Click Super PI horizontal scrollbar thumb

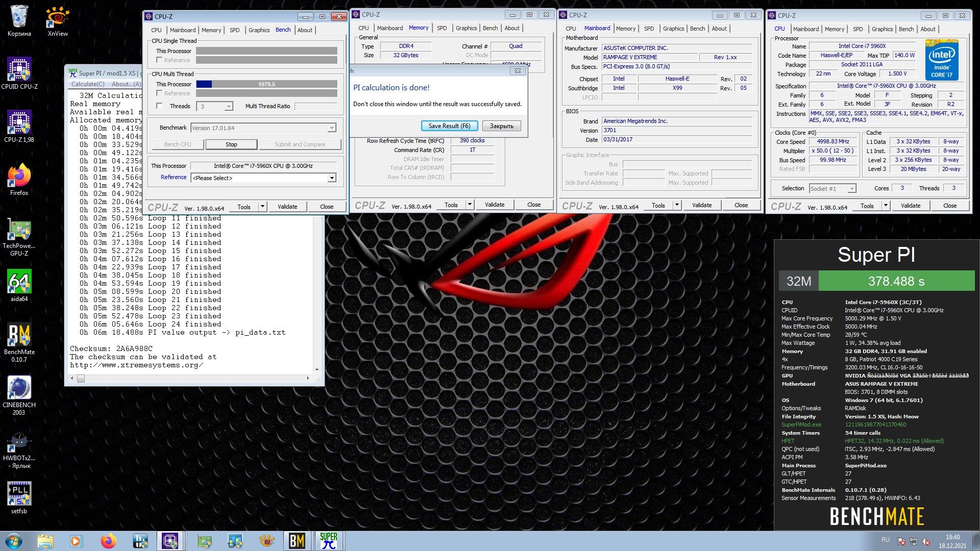tap(81, 379)
